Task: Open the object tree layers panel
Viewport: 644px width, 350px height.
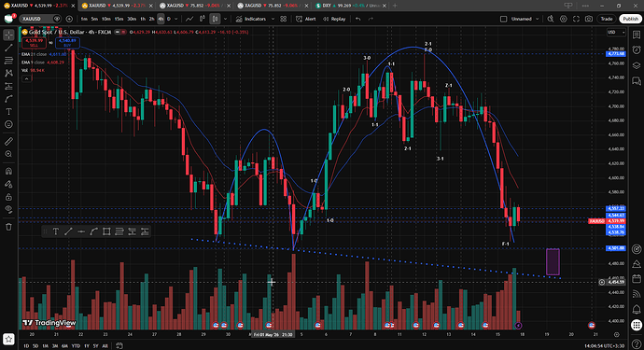Action: click(x=637, y=65)
